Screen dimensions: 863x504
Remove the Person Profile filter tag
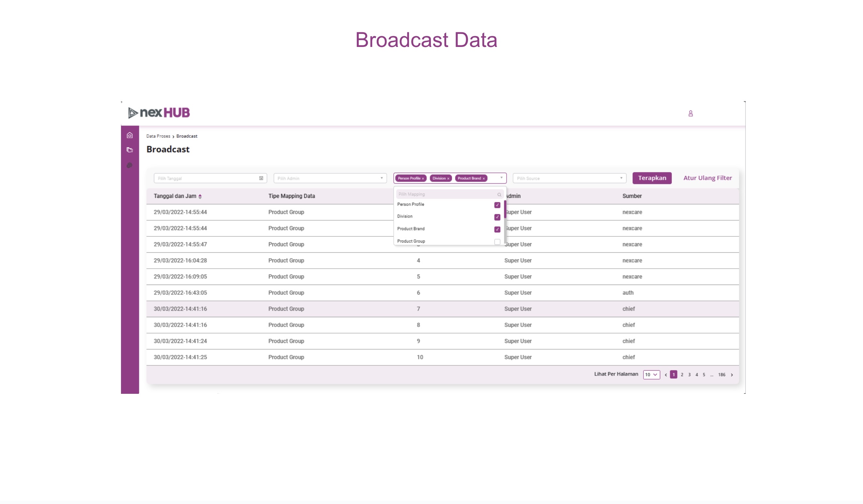[x=423, y=178]
